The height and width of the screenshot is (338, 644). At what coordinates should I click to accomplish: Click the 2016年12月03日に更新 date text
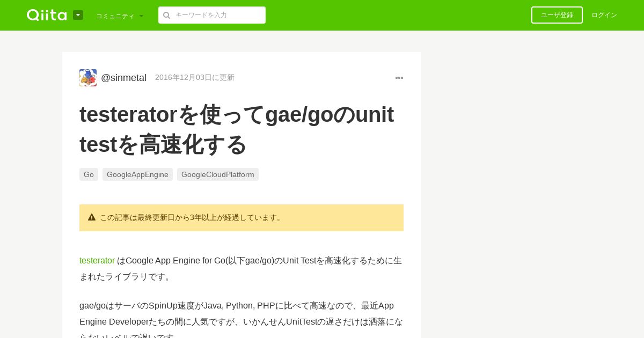pyautogui.click(x=195, y=77)
